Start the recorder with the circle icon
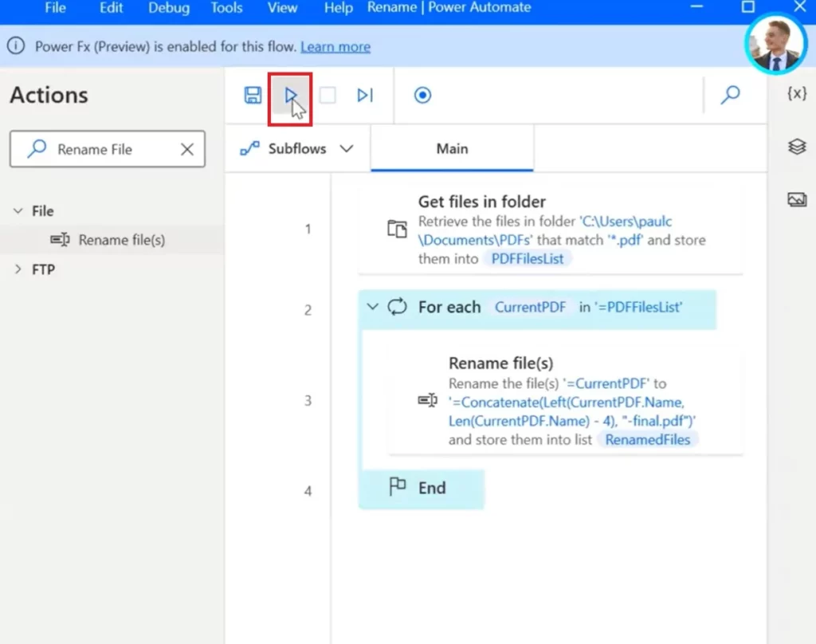 click(422, 96)
